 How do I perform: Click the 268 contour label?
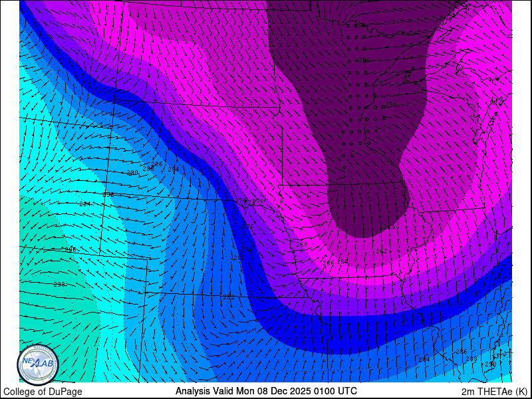pos(302,244)
